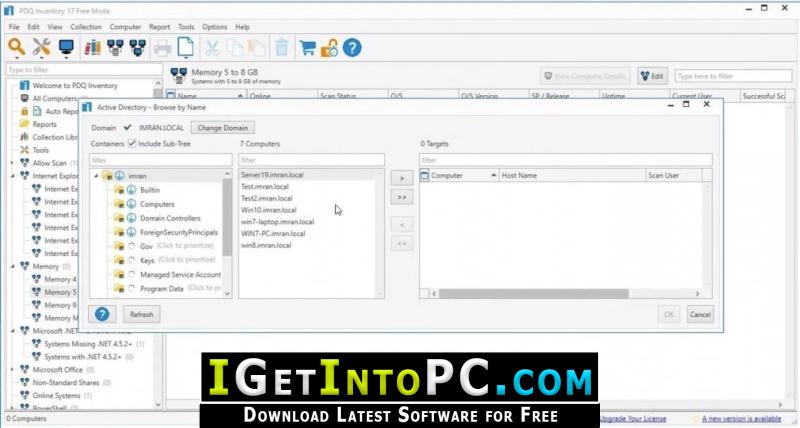Image resolution: width=800 pixels, height=428 pixels.
Task: Select Systems Missing .NET 4.5.2+ collection
Action: (x=88, y=344)
